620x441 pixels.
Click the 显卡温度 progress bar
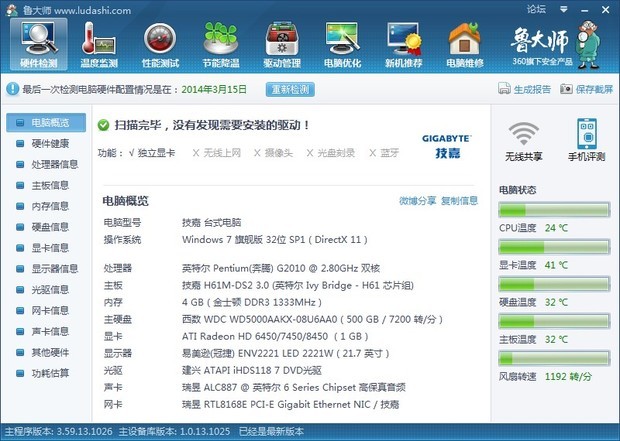click(554, 247)
